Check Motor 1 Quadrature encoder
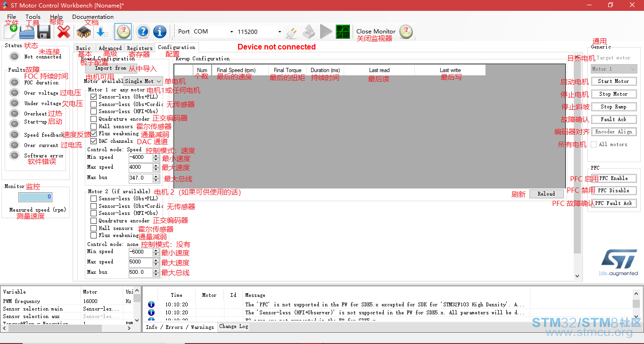The image size is (644, 344). coord(94,119)
